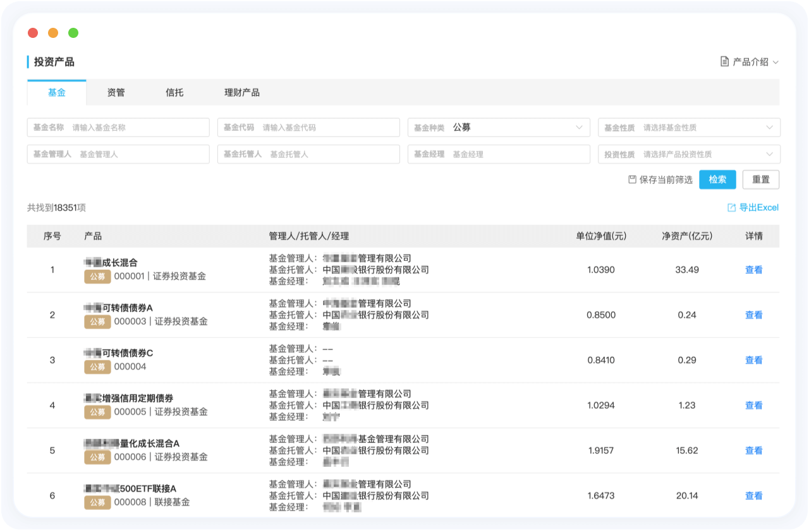Click the 产品介绍 document icon

[725, 62]
